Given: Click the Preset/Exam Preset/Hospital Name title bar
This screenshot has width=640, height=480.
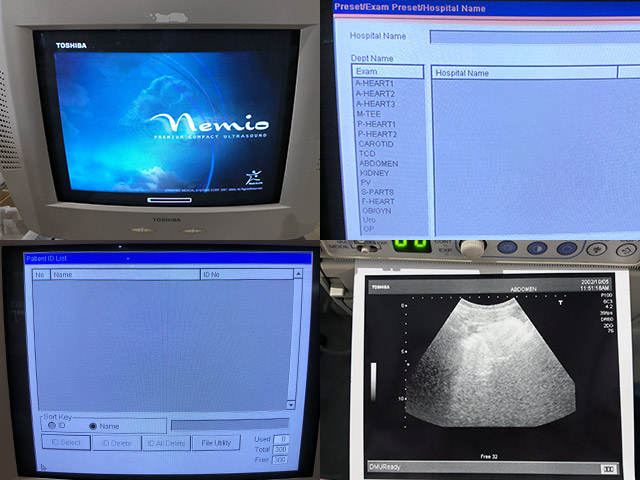Looking at the screenshot, I should click(487, 8).
